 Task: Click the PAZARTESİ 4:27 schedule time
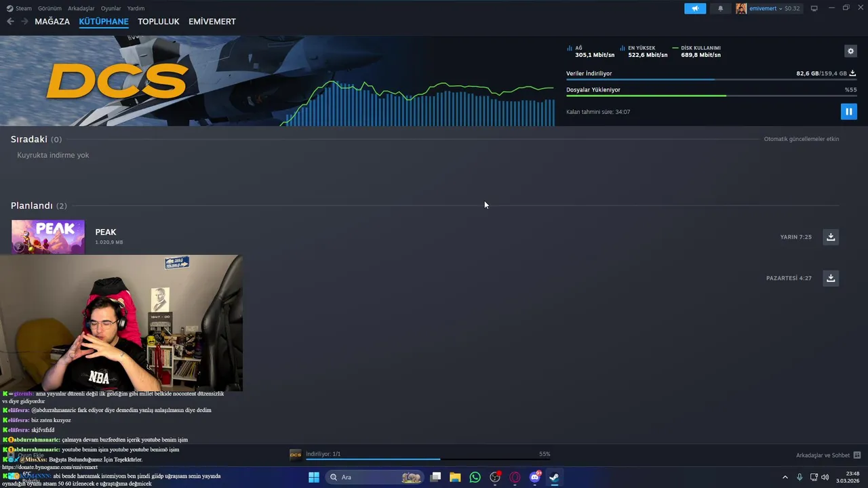pyautogui.click(x=789, y=279)
